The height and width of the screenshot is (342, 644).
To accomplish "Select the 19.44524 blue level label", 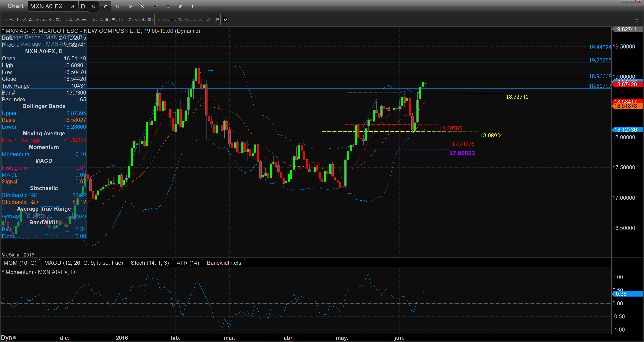I will pyautogui.click(x=600, y=47).
